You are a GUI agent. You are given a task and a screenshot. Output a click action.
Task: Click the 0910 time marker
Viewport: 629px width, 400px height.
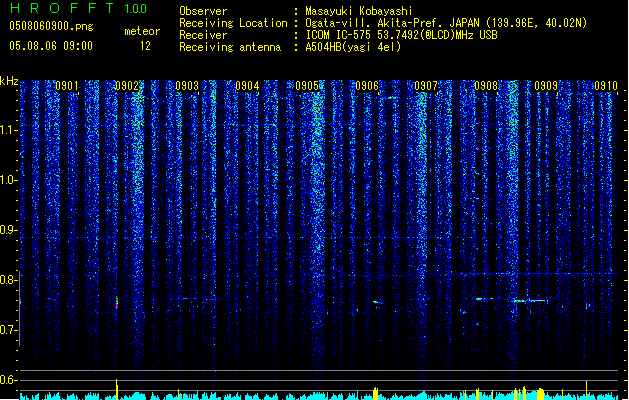click(x=606, y=86)
